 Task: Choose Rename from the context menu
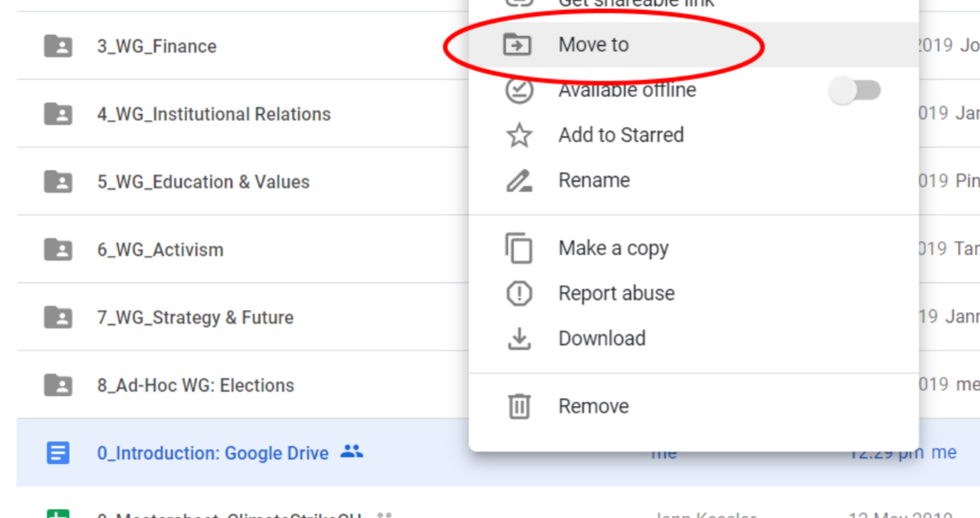click(594, 180)
